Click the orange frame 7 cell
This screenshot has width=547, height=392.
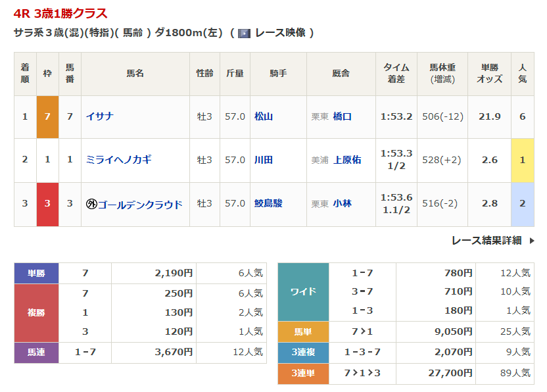47,116
